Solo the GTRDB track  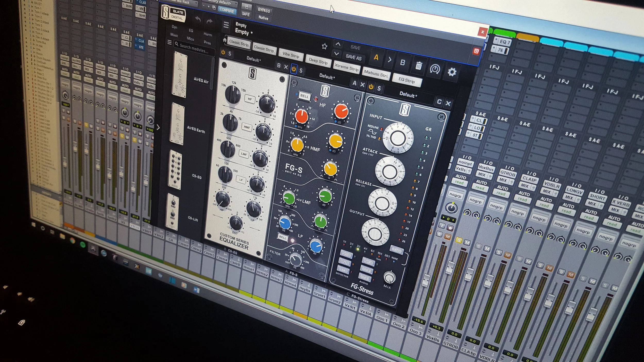tap(478, 246)
